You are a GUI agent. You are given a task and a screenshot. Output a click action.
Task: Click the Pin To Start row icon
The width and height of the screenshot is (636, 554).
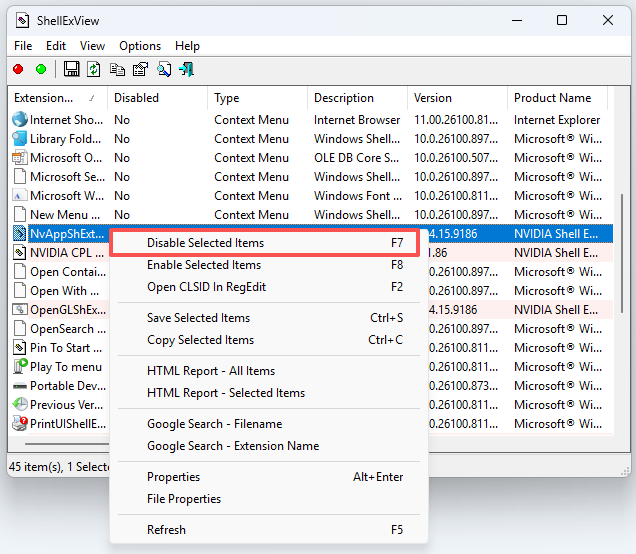[19, 348]
